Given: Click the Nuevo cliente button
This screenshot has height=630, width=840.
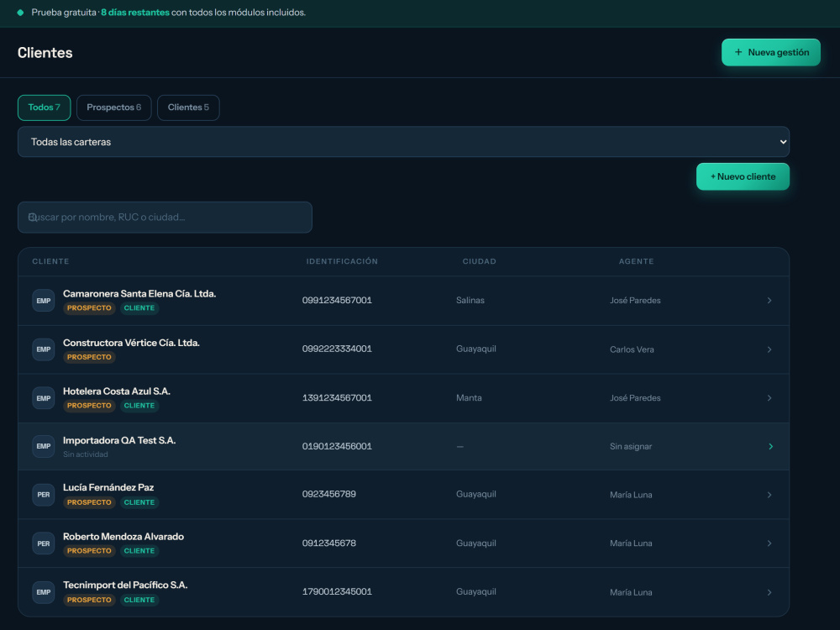Looking at the screenshot, I should coord(743,176).
